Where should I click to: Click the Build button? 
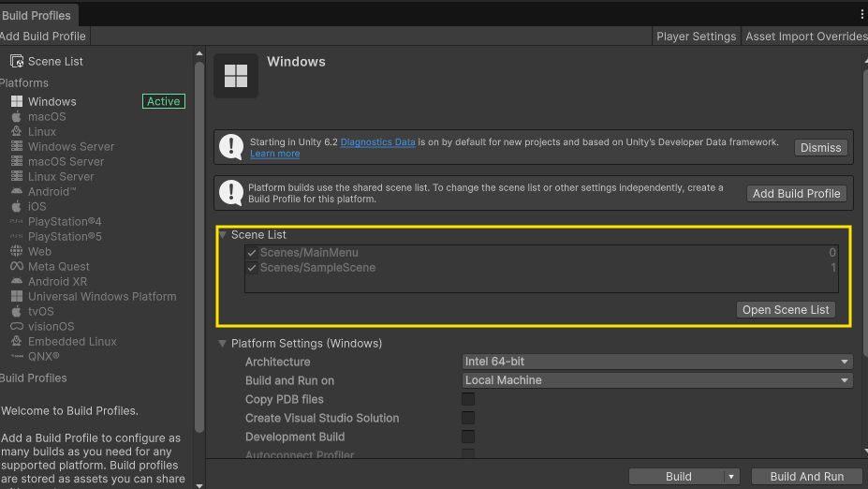[677, 476]
